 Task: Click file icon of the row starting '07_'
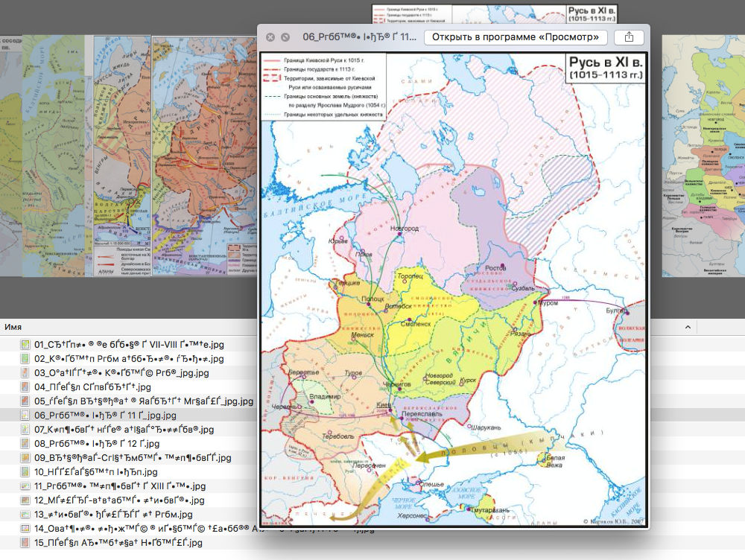(x=25, y=430)
